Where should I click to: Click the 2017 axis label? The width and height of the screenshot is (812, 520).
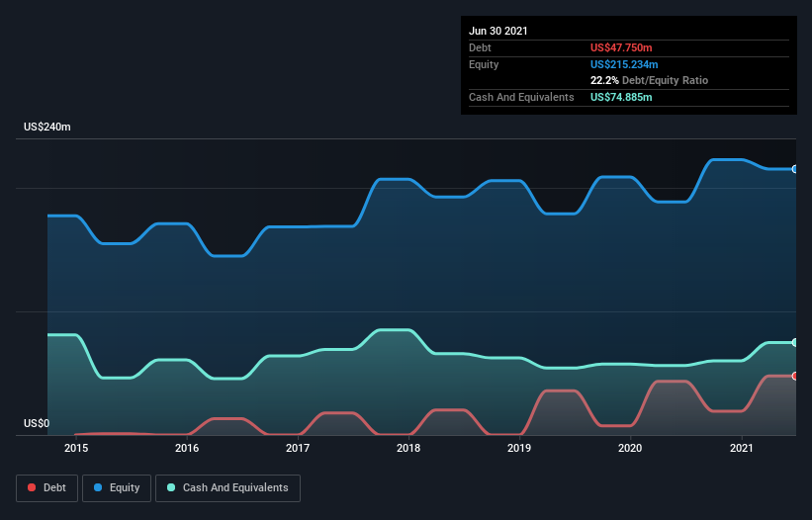coord(298,448)
